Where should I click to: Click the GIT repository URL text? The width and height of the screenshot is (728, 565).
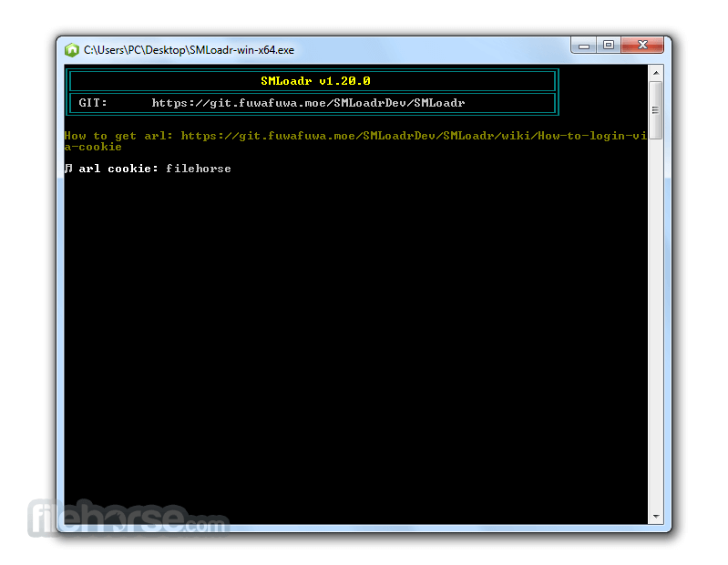pyautogui.click(x=308, y=103)
